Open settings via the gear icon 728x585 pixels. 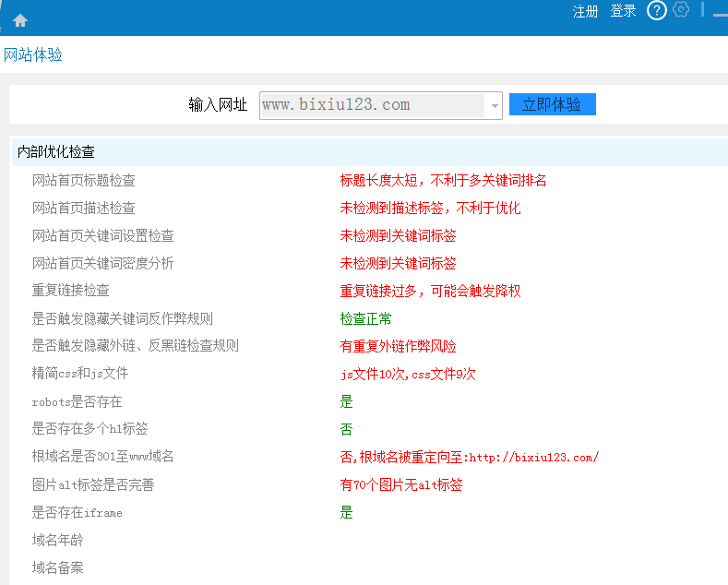pyautogui.click(x=681, y=10)
